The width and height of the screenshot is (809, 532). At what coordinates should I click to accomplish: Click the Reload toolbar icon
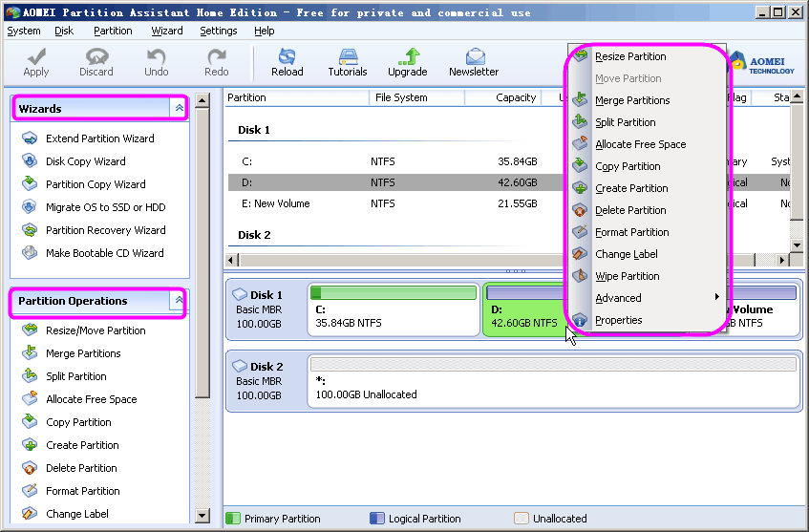coord(287,55)
